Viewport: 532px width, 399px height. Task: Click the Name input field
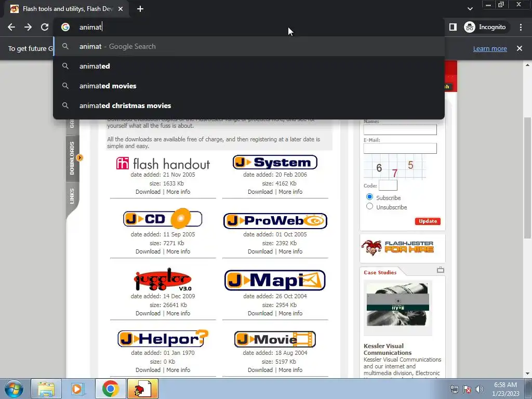click(400, 129)
